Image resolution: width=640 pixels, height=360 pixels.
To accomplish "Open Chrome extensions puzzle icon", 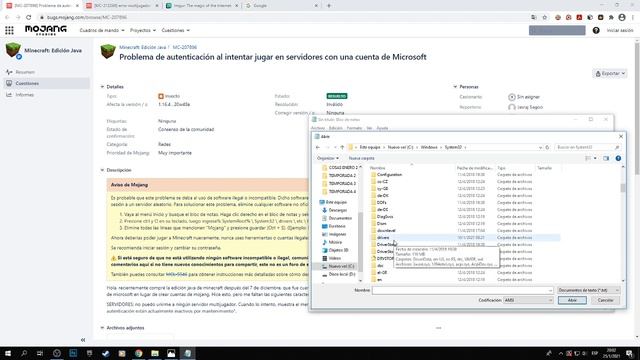I will tap(611, 17).
